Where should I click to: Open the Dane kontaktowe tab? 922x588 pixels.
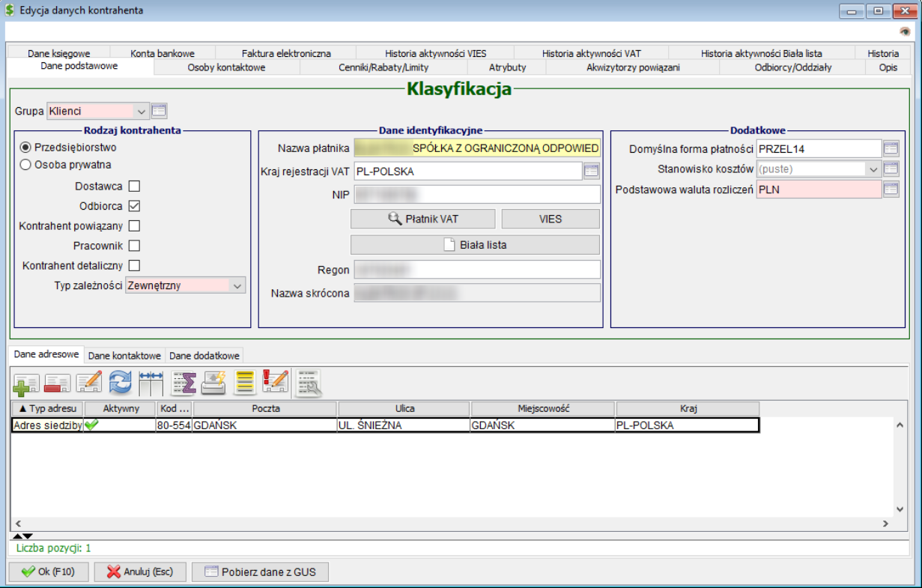click(x=124, y=356)
